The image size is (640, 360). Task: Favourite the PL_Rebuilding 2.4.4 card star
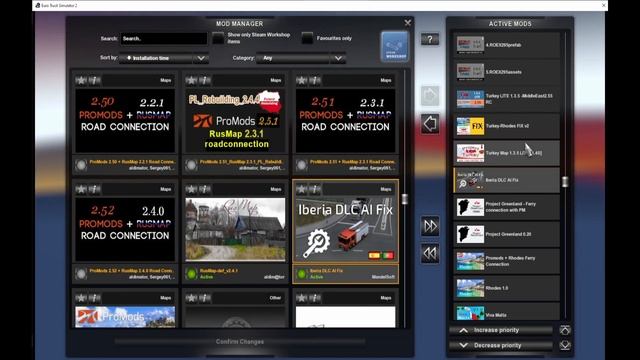point(191,80)
